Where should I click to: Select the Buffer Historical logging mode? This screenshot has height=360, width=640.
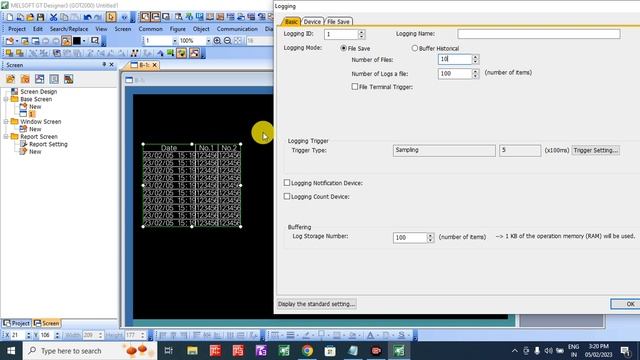[x=415, y=48]
